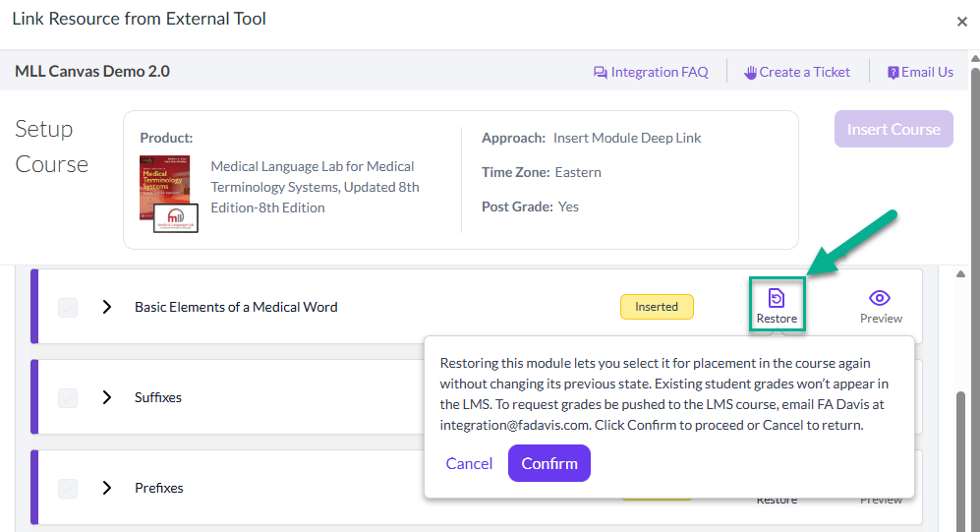Click the module list scroll-up arrow
This screenshot has width=980, height=532.
(x=960, y=273)
